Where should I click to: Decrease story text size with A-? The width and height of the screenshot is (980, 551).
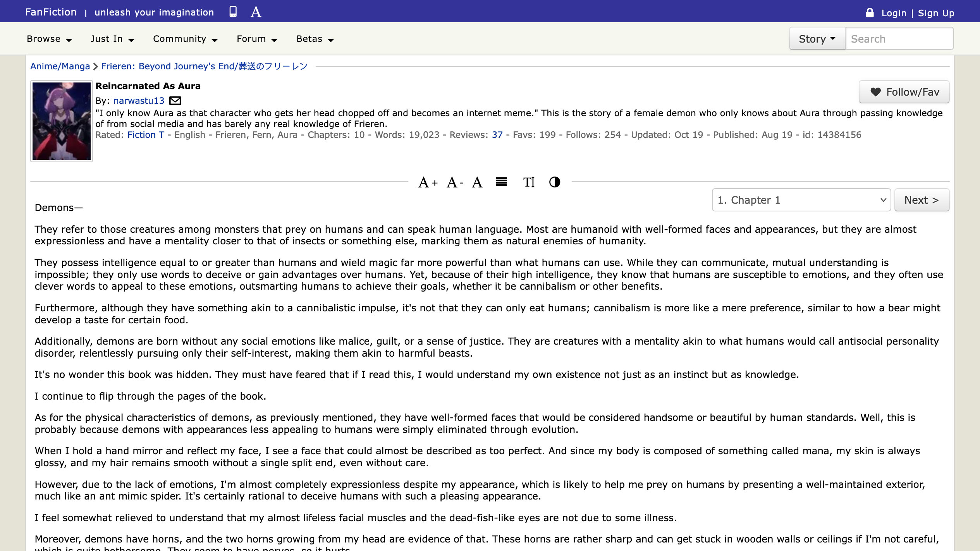coord(454,182)
